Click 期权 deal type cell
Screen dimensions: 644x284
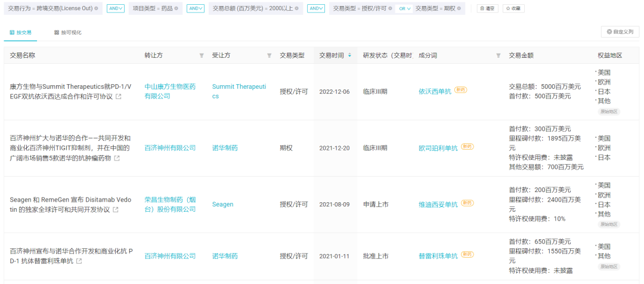click(x=286, y=148)
